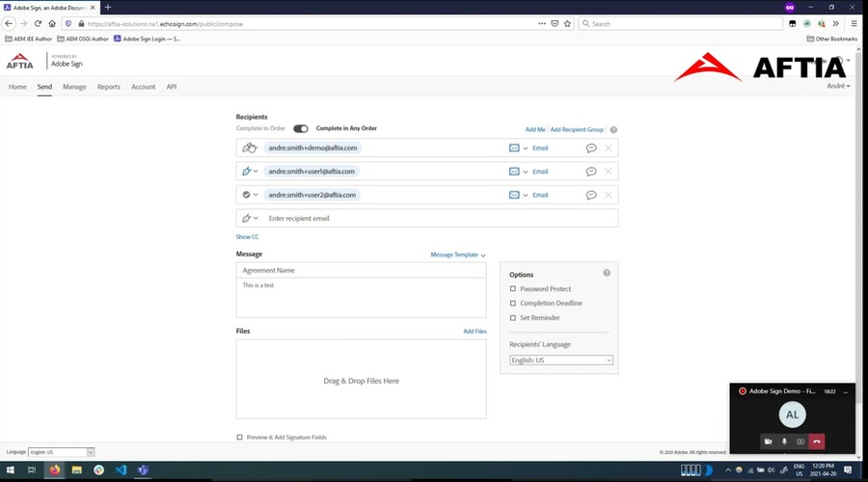Click Add Me link

pyautogui.click(x=535, y=129)
